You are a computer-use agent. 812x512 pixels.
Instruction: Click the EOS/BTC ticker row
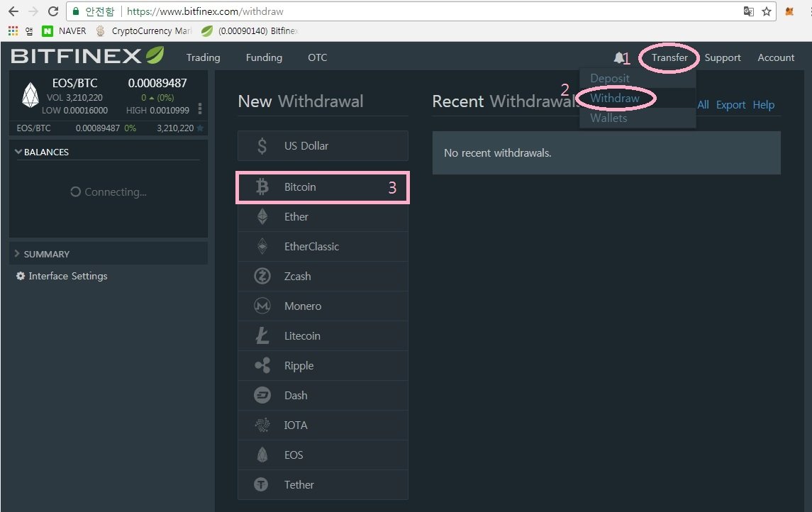point(109,128)
